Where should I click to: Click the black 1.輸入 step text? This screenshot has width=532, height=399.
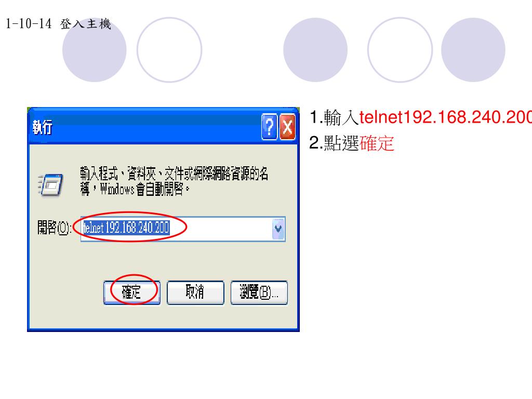[334, 117]
